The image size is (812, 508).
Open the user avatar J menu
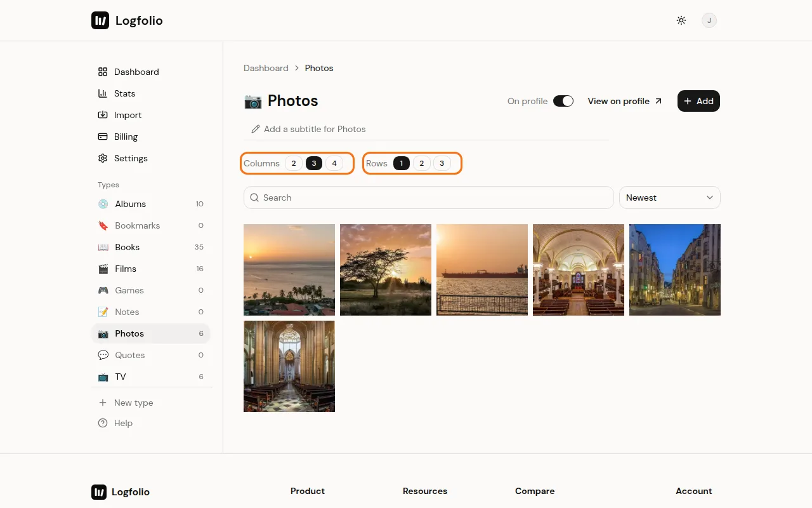click(x=709, y=20)
